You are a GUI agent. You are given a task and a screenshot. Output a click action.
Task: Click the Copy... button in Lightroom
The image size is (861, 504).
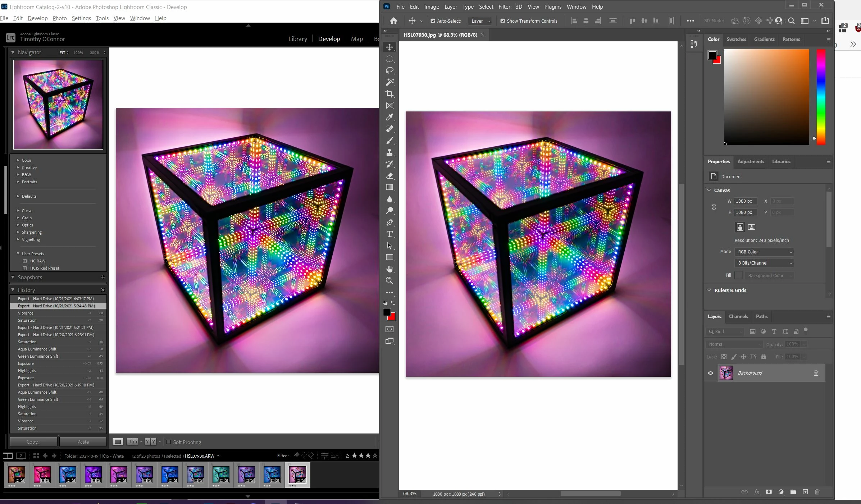[x=33, y=442]
